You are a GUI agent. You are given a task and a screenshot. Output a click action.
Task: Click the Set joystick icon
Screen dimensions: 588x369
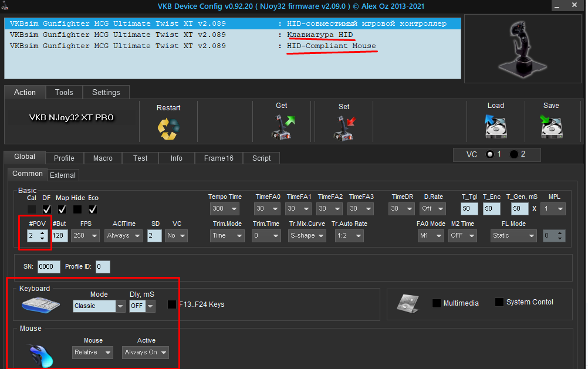pyautogui.click(x=344, y=128)
